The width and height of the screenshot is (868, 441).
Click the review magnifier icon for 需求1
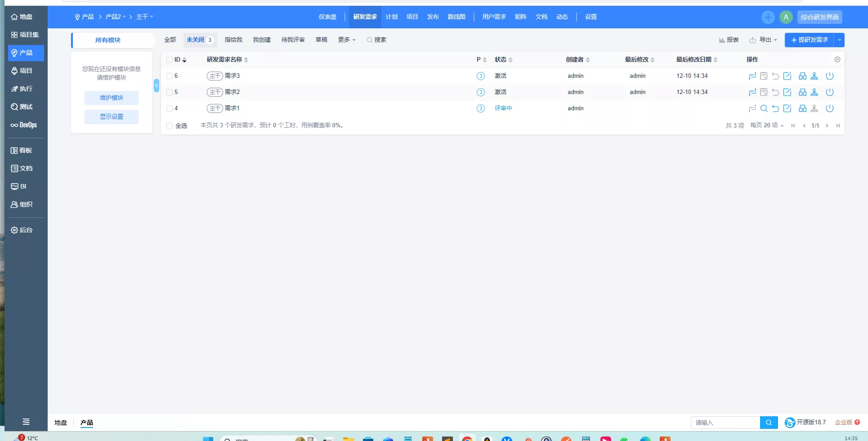[764, 108]
